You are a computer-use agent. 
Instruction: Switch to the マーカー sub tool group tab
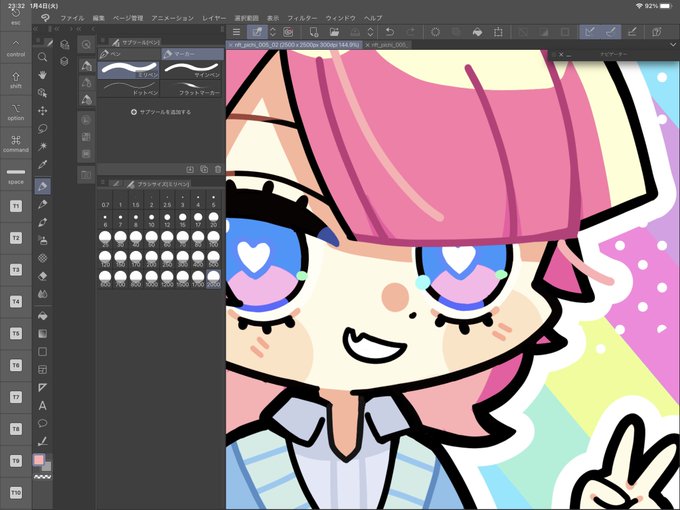pyautogui.click(x=193, y=54)
